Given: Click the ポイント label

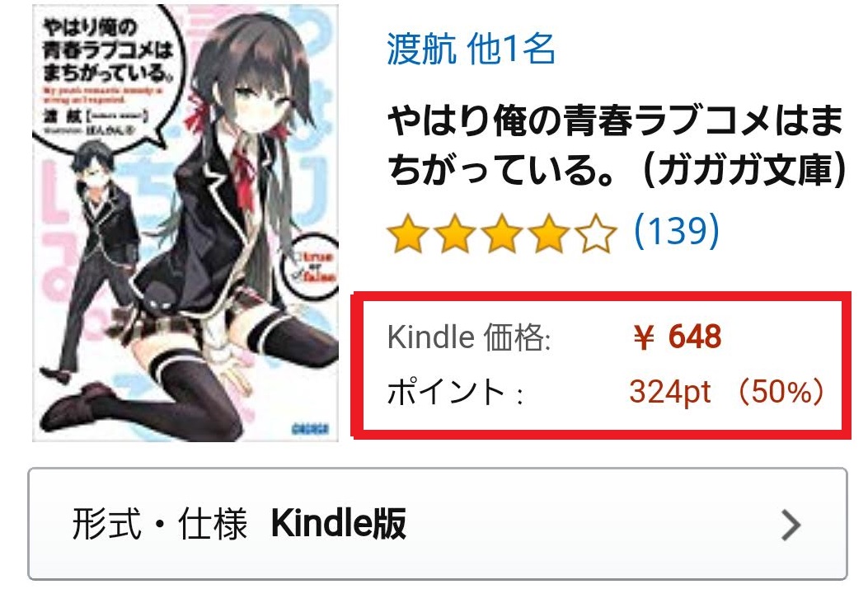Looking at the screenshot, I should tap(454, 392).
